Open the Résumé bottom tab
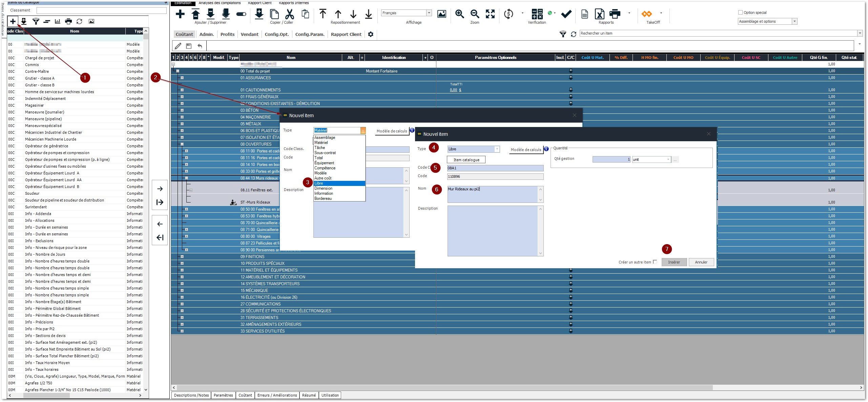The height and width of the screenshot is (402, 868). coord(309,395)
